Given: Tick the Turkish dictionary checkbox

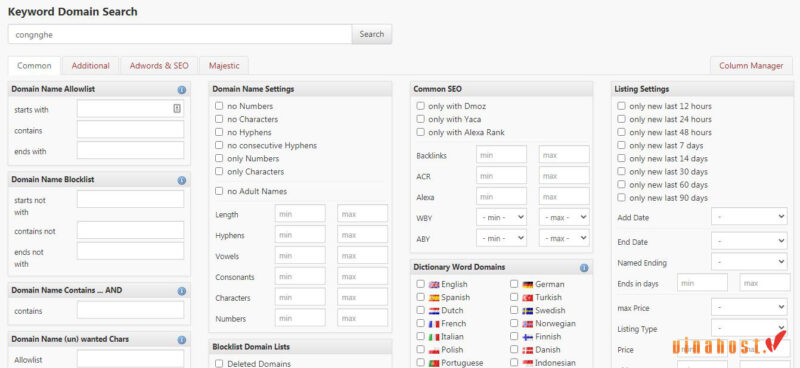Looking at the screenshot, I should 514,297.
